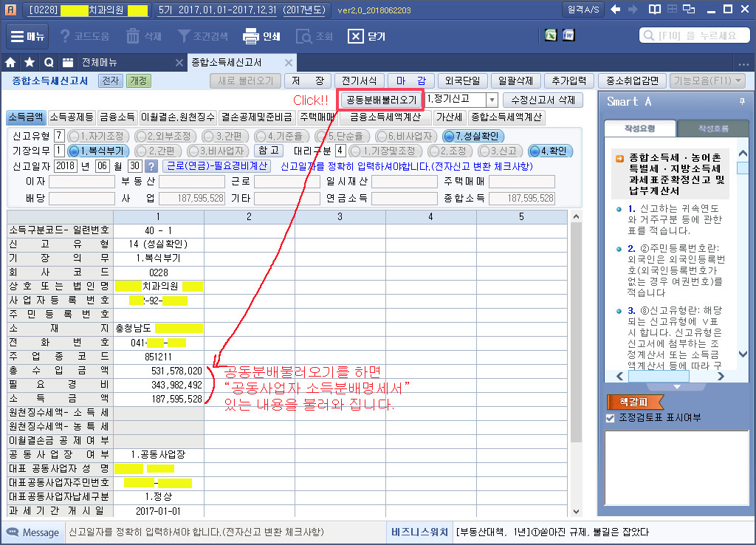The height and width of the screenshot is (545, 756).
Task: Open 이월결손.원천징수 tab
Action: point(177,117)
